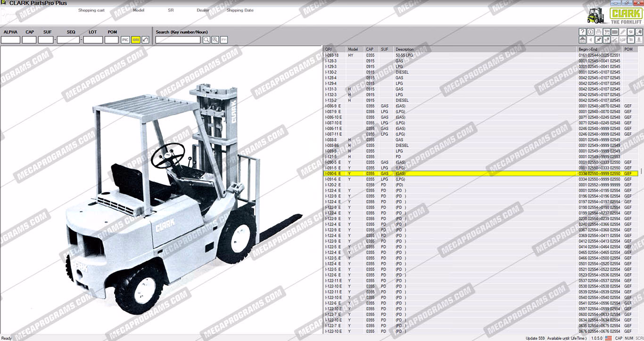The image size is (644, 341).
Task: Sort by the Model column header
Action: (355, 50)
